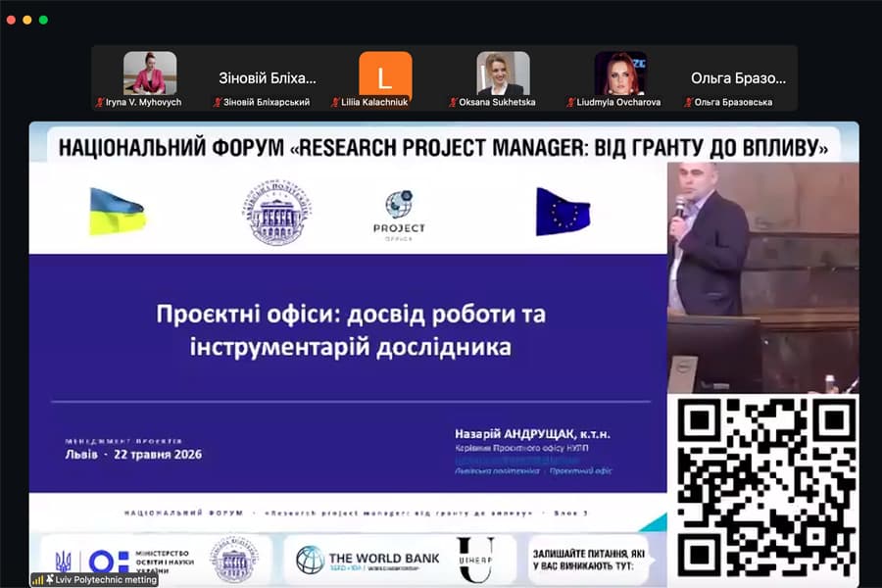Click muted mic icon beside Зіновій Бліхарський label
The image size is (882, 588).
pos(218,102)
